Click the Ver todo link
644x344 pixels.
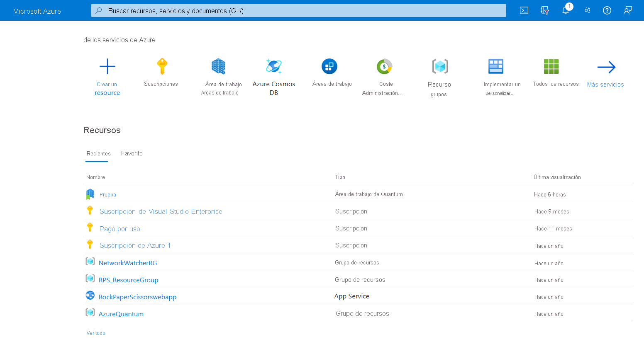[96, 333]
